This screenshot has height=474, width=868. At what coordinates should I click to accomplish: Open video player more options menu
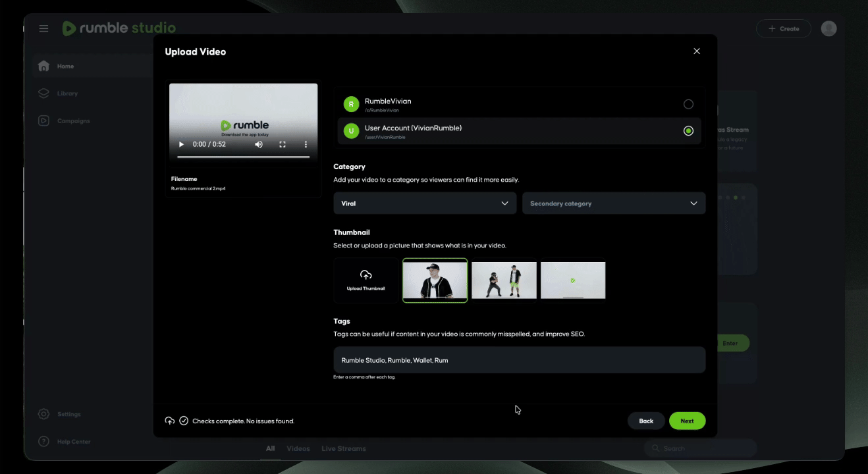click(x=306, y=144)
